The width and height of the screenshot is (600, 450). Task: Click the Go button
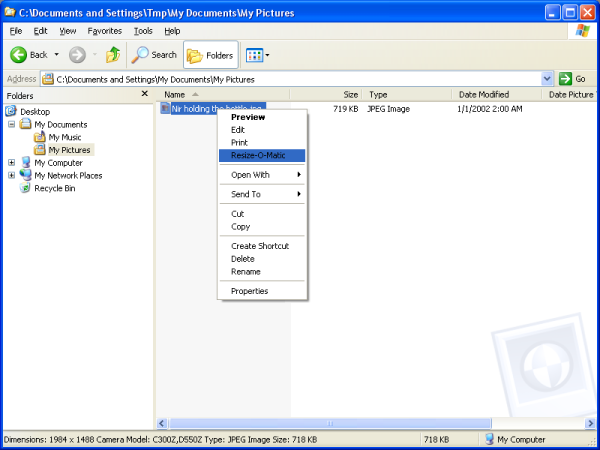tap(573, 79)
